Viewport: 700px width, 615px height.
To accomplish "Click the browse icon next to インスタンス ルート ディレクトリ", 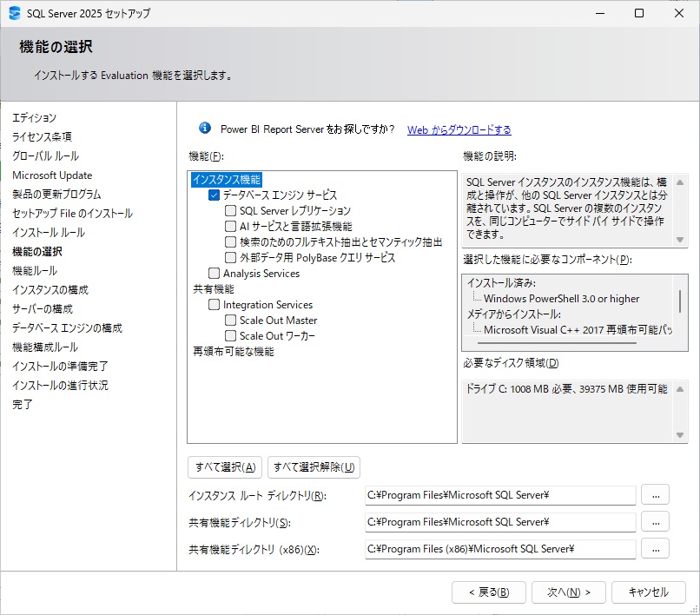I will coord(657,494).
